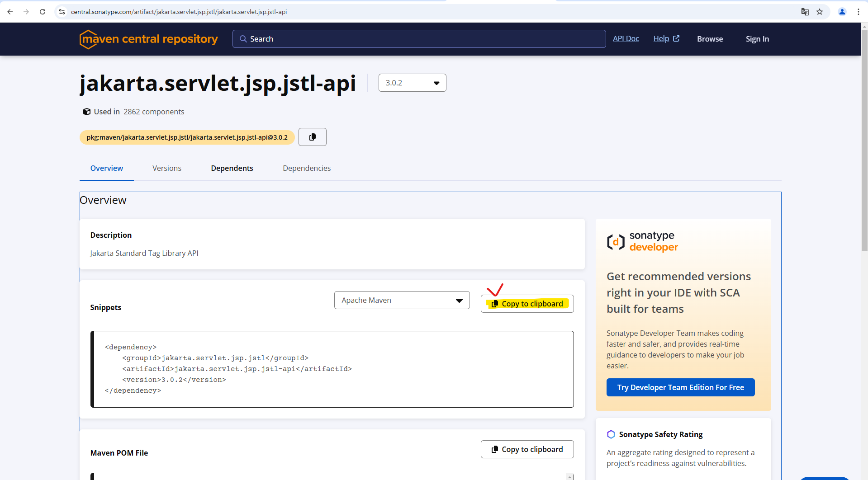Click Jakarta Standard Tag Library API description

coord(144,253)
